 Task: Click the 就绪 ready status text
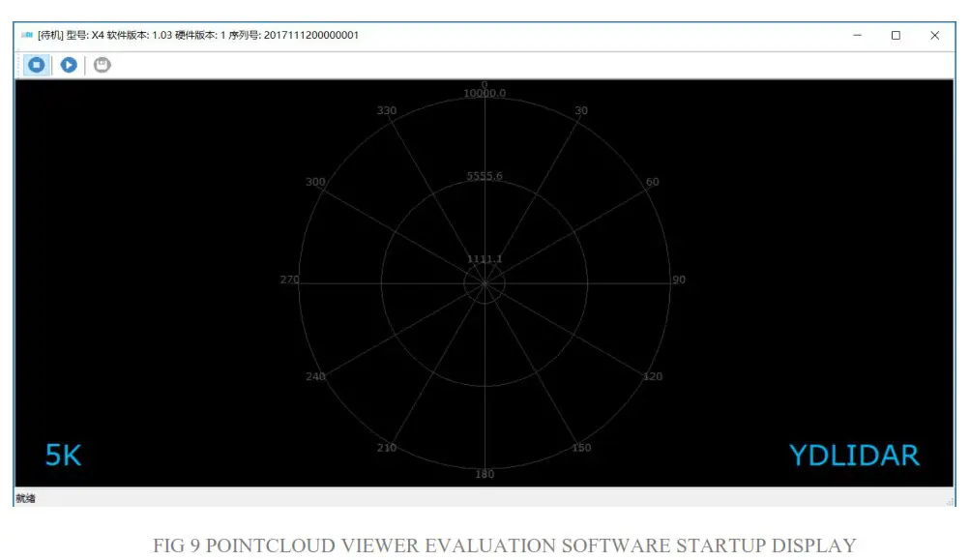point(24,497)
